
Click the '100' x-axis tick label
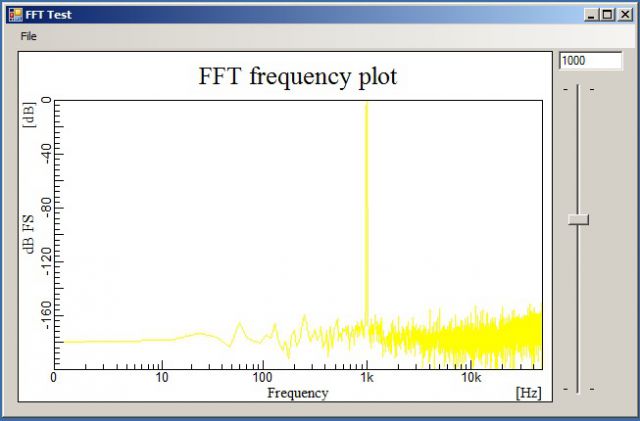point(262,378)
